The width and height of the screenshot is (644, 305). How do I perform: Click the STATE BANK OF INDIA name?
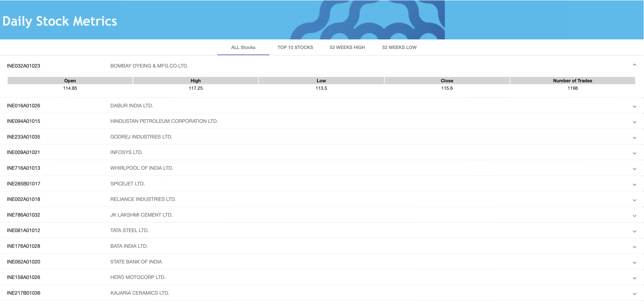(136, 262)
